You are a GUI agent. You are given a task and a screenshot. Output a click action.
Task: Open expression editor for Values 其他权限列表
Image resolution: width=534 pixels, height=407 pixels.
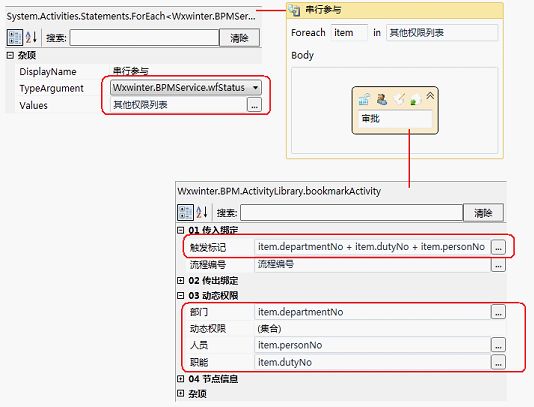point(254,105)
